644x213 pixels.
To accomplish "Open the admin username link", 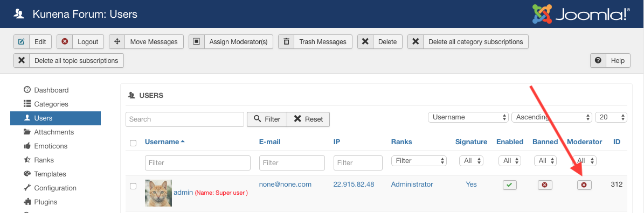I will pyautogui.click(x=183, y=192).
